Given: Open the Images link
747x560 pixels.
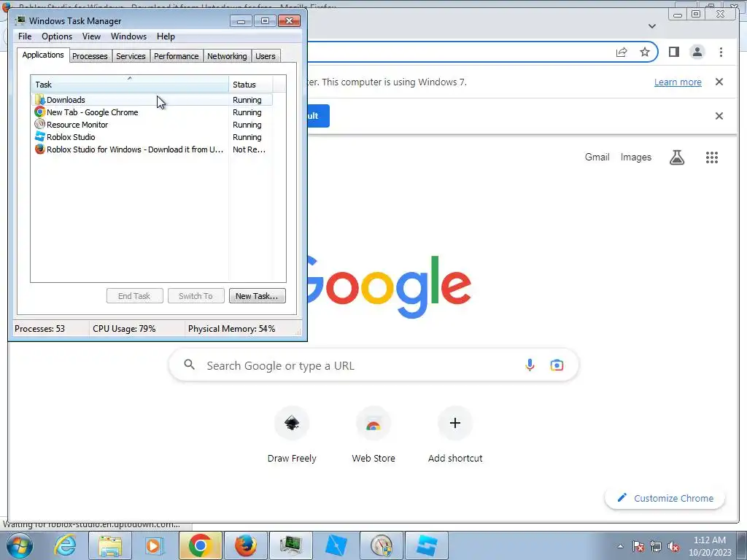Looking at the screenshot, I should (x=635, y=157).
